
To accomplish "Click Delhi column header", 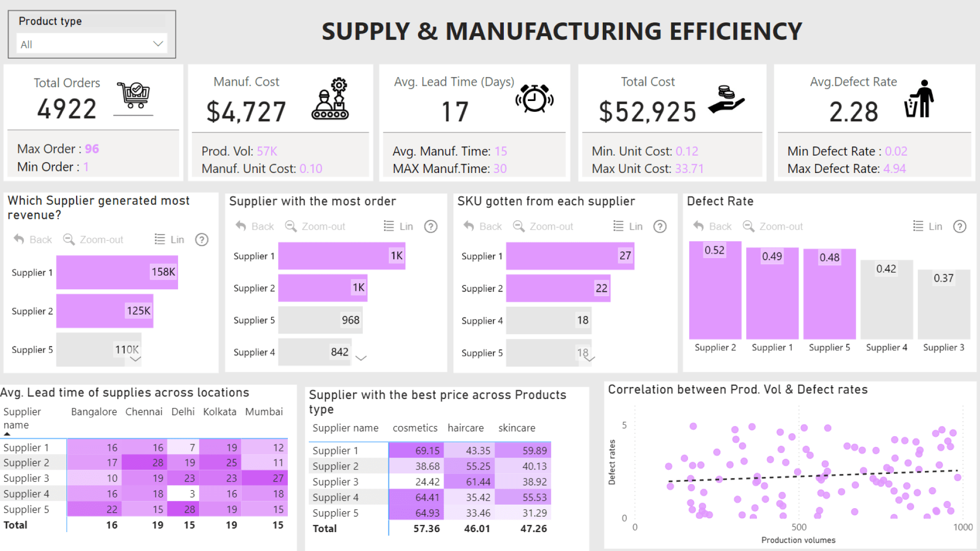I will tap(183, 412).
